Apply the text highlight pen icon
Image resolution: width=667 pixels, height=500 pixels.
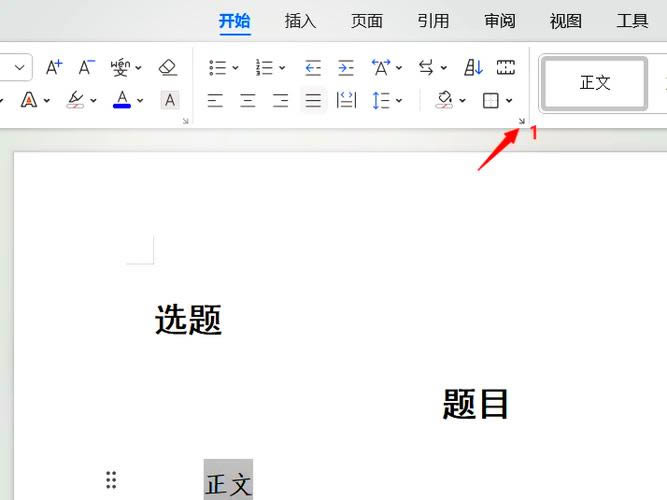coord(76,100)
